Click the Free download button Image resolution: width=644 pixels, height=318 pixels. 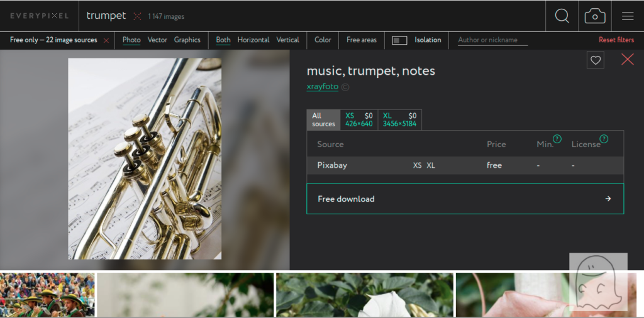[x=465, y=199]
